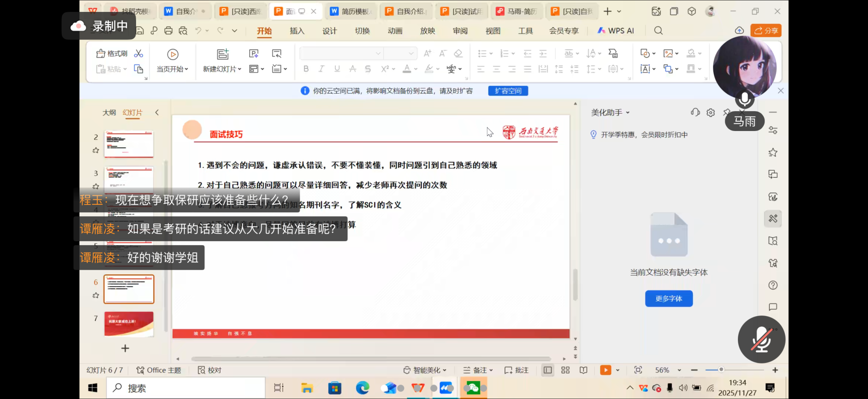Click the zoom slider handle
The height and width of the screenshot is (399, 868).
(721, 370)
